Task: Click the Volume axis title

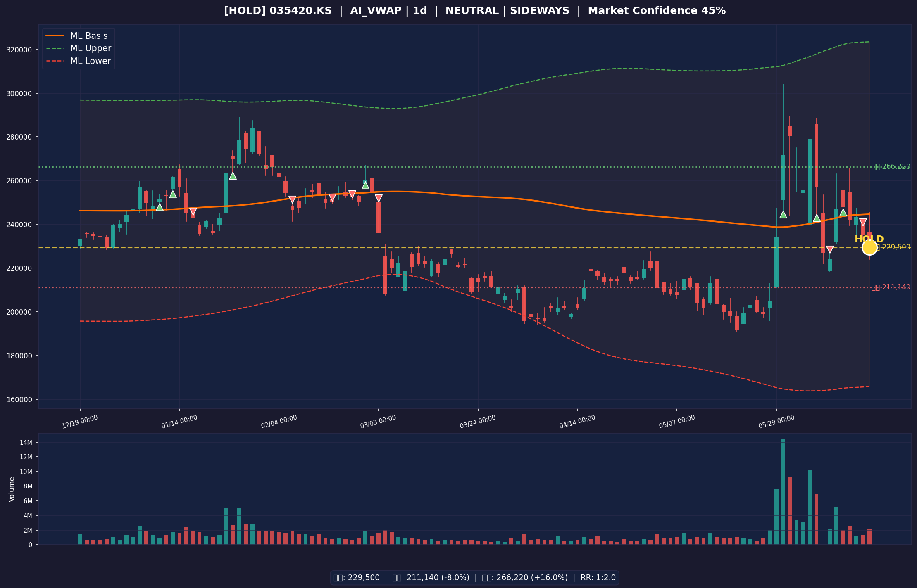Action: click(12, 489)
